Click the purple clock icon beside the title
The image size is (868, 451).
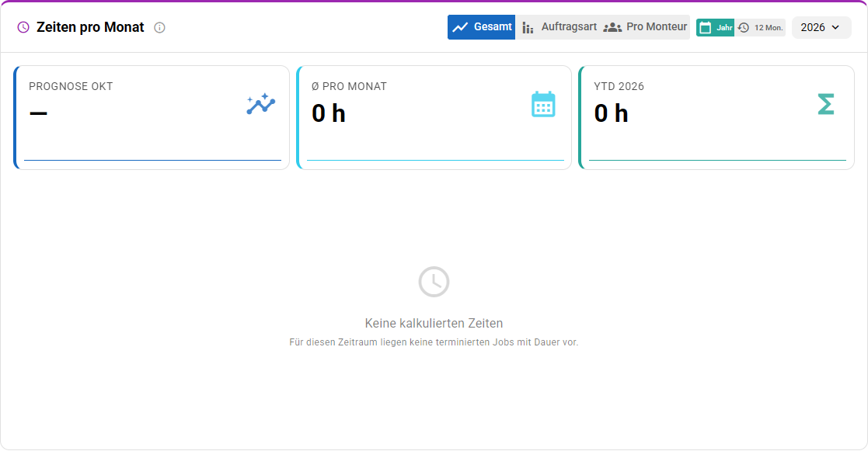pos(23,27)
